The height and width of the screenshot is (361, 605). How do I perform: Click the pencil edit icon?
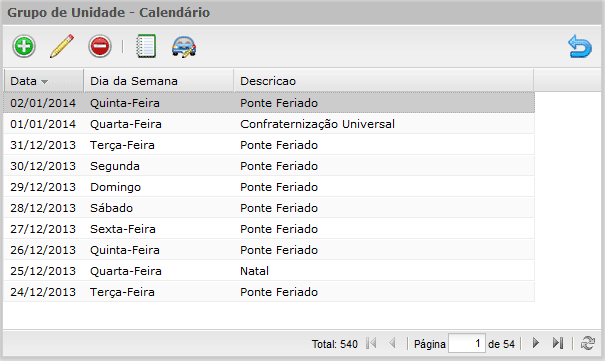[62, 46]
